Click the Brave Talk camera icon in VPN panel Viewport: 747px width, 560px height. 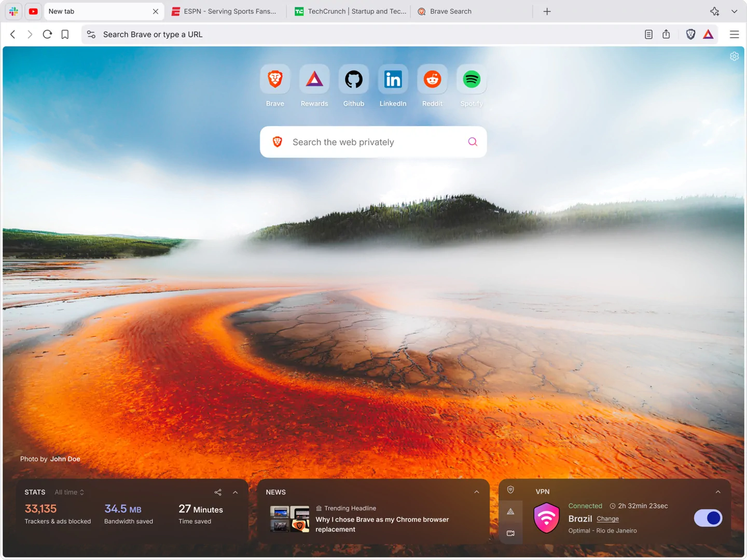tap(510, 532)
